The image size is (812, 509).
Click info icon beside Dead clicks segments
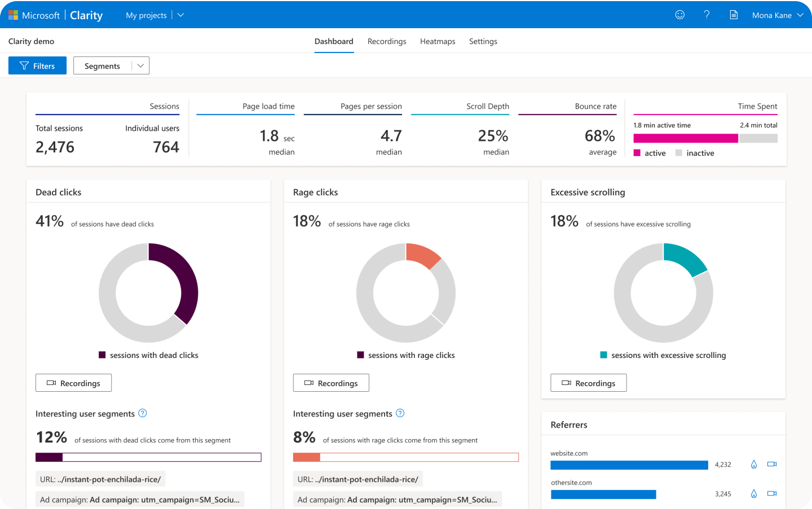pyautogui.click(x=143, y=413)
